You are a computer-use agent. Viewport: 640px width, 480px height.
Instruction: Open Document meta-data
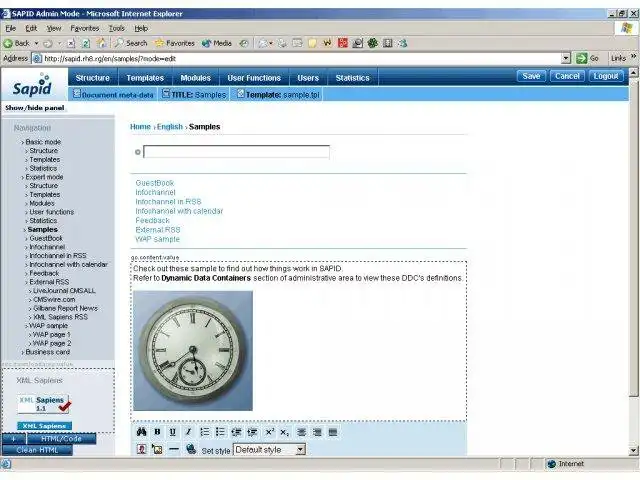[x=113, y=94]
